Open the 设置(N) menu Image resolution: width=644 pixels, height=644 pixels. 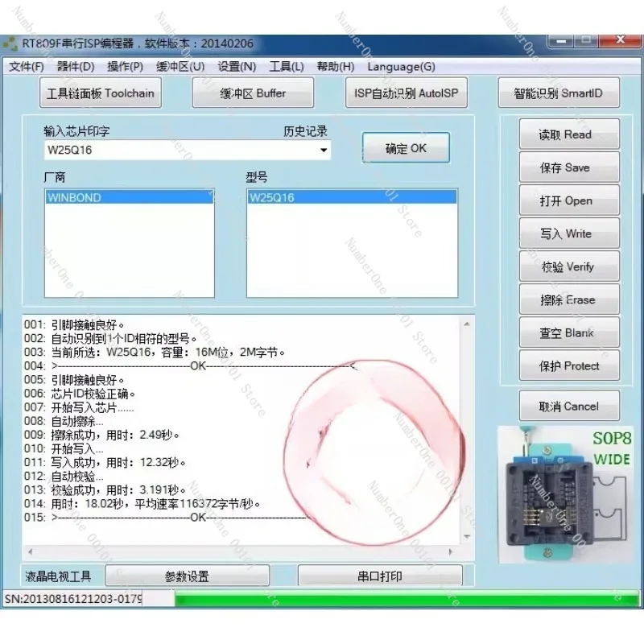click(237, 67)
